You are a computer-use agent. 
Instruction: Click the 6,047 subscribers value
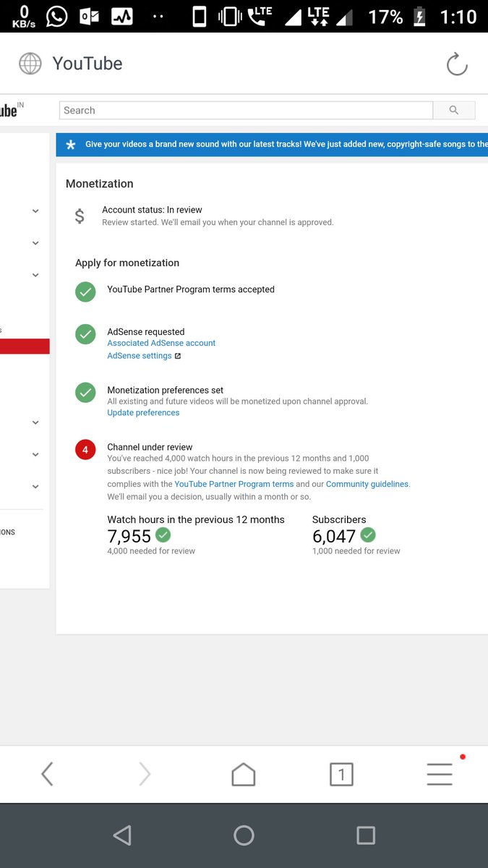click(x=334, y=536)
